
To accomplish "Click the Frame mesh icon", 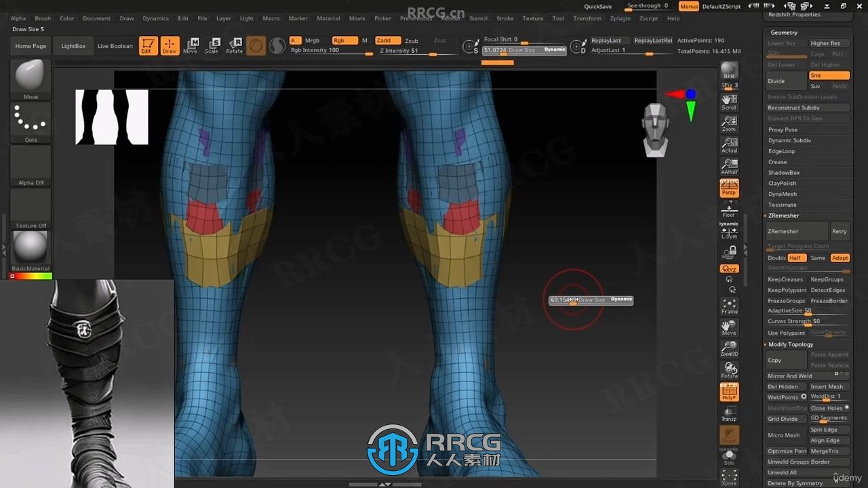I will point(729,306).
